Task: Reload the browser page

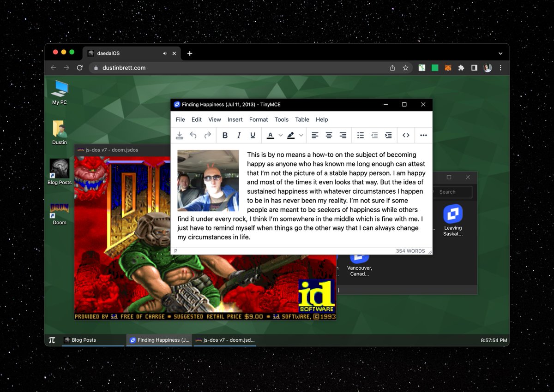Action: (x=79, y=68)
